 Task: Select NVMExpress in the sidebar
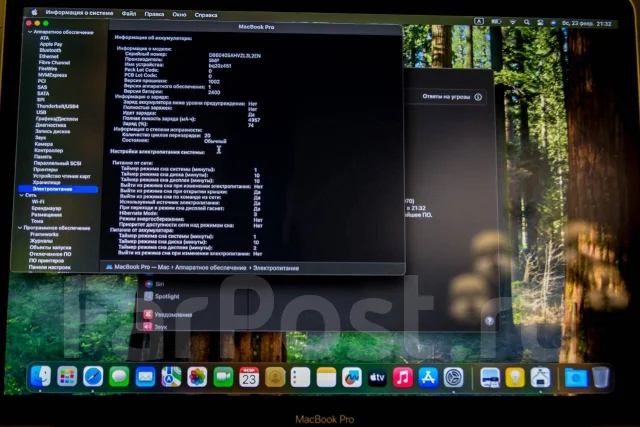[52, 75]
